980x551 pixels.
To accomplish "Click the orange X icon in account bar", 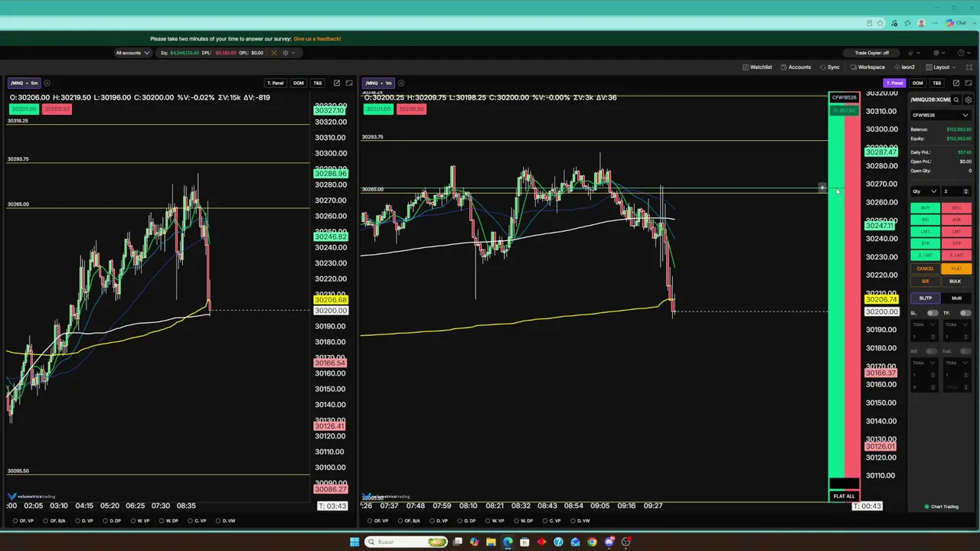I will (x=273, y=53).
